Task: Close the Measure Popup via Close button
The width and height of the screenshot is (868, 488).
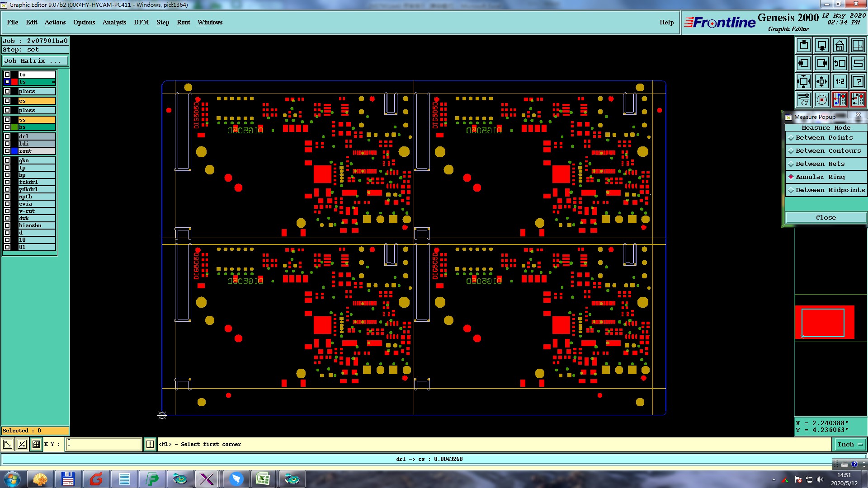Action: click(x=826, y=218)
